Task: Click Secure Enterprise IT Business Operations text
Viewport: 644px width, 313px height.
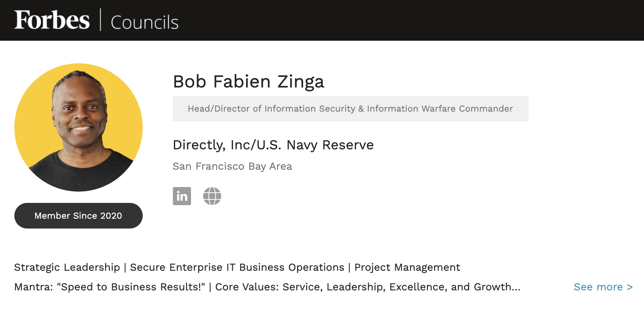Action: pyautogui.click(x=237, y=267)
